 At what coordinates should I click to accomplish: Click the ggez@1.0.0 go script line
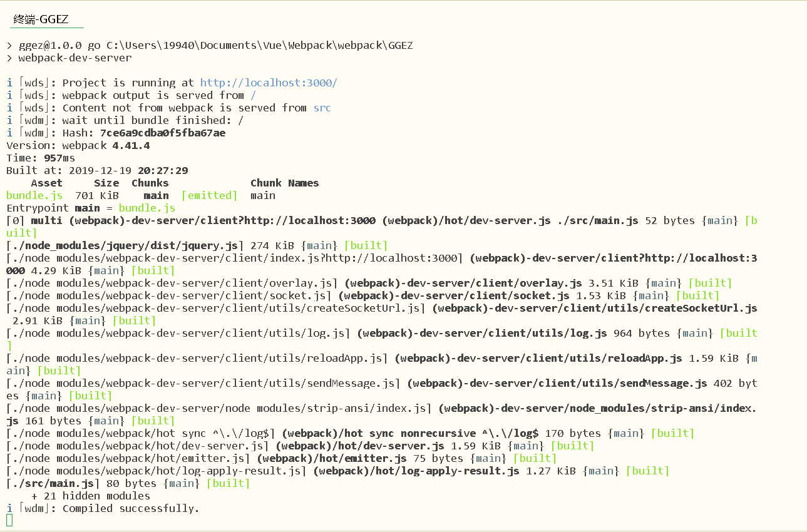click(210, 45)
